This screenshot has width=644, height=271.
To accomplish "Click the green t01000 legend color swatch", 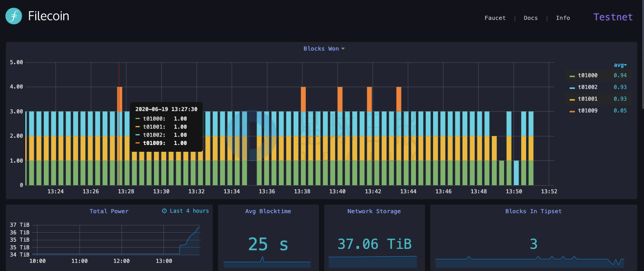I will pyautogui.click(x=572, y=76).
